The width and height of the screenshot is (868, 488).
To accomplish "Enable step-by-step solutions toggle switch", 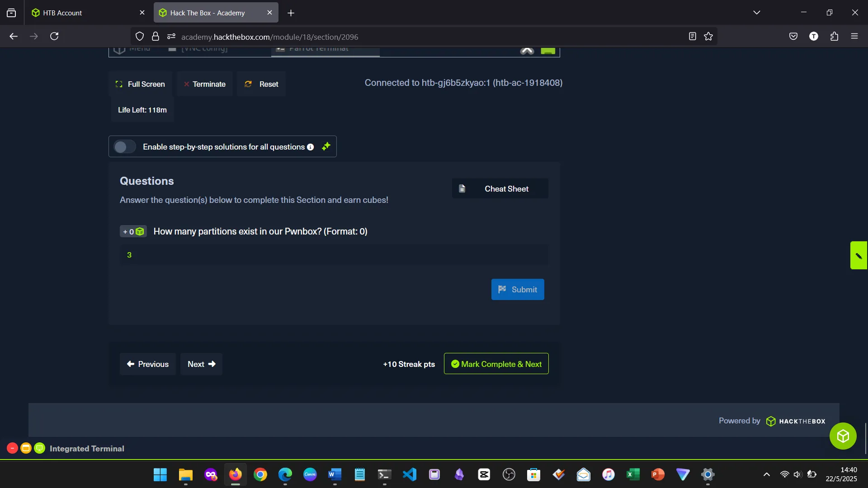I will click(x=124, y=147).
